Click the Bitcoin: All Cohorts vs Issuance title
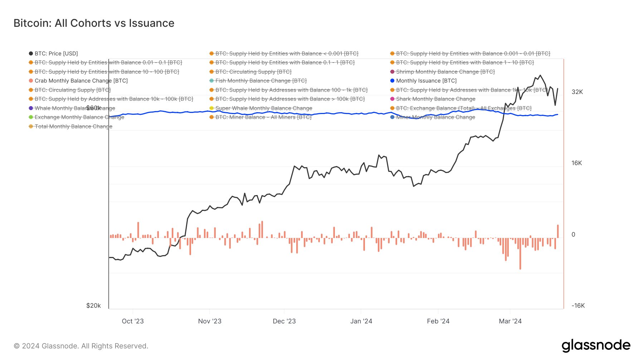Image resolution: width=644 pixels, height=362 pixels. [x=94, y=23]
